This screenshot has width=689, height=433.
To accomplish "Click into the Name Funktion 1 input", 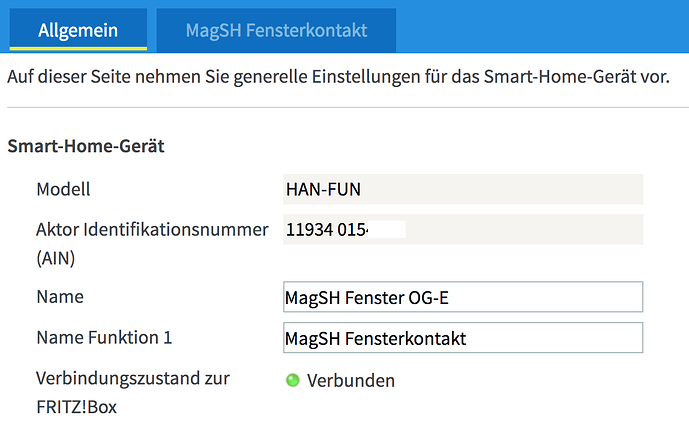I will (x=461, y=338).
